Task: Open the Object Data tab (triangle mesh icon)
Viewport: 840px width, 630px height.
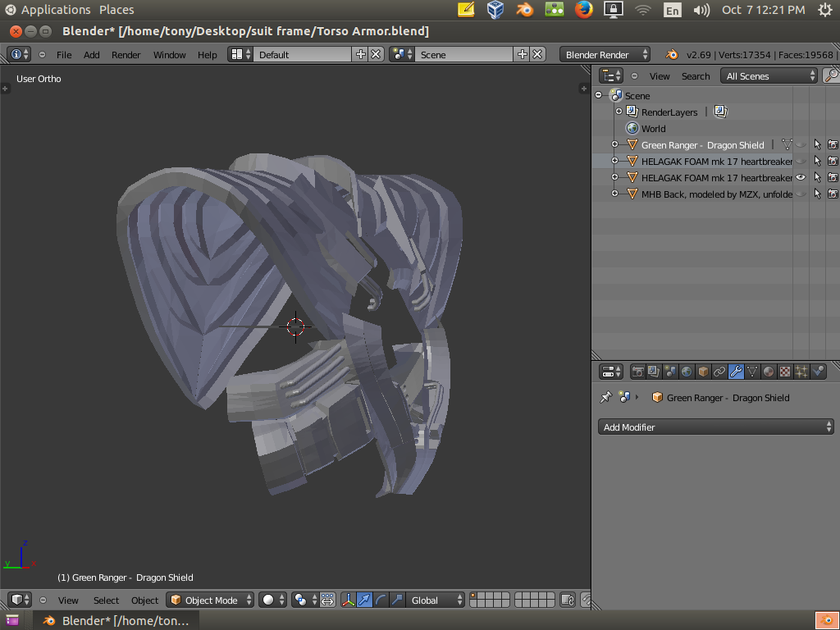Action: [x=752, y=372]
